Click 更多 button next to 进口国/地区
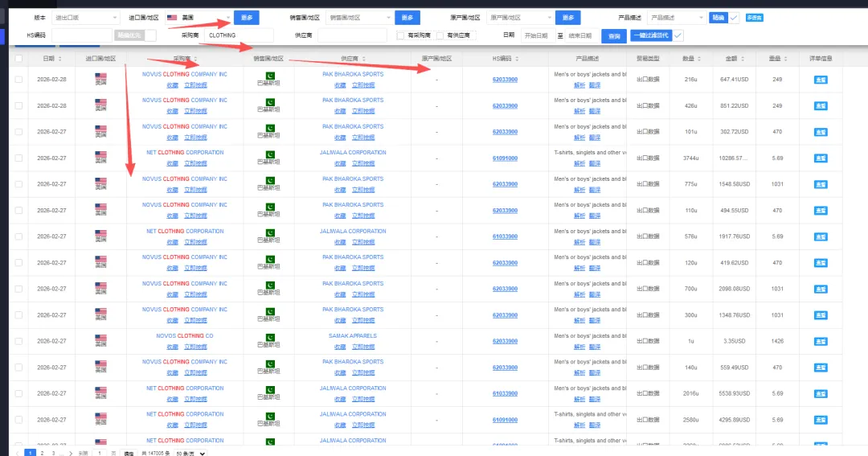This screenshot has height=456, width=868. 247,18
